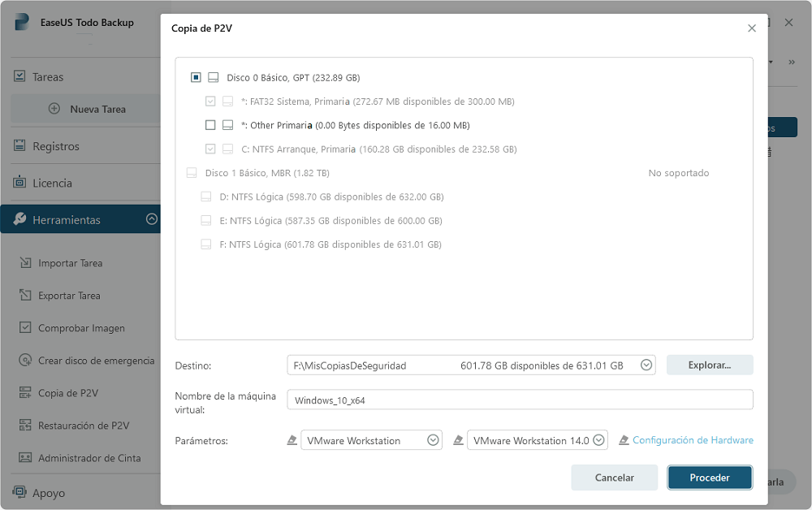The width and height of the screenshot is (812, 510).
Task: Click the Importar Tarea icon
Action: click(x=24, y=263)
